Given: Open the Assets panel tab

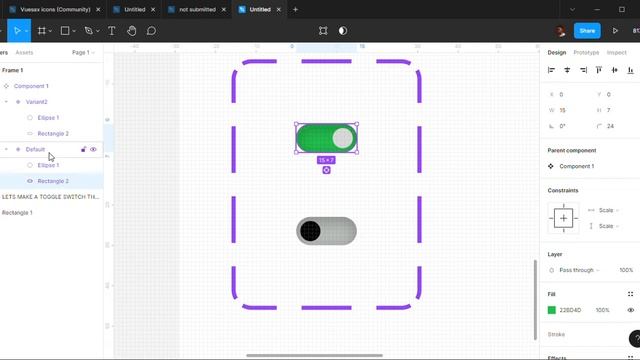Looking at the screenshot, I should tap(24, 53).
